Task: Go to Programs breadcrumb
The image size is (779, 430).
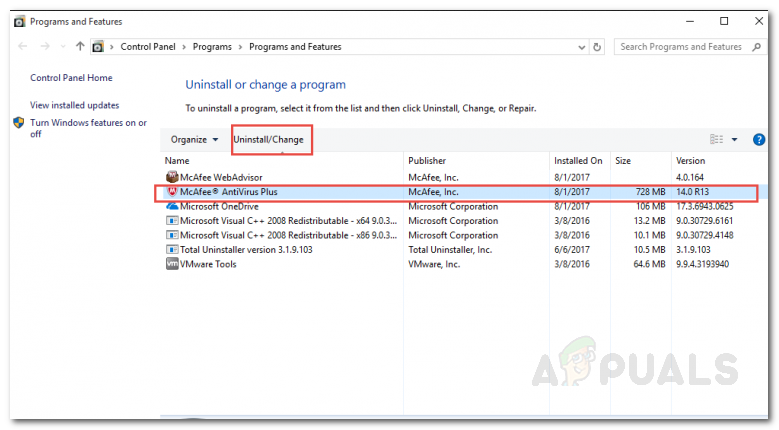Action: click(x=212, y=47)
